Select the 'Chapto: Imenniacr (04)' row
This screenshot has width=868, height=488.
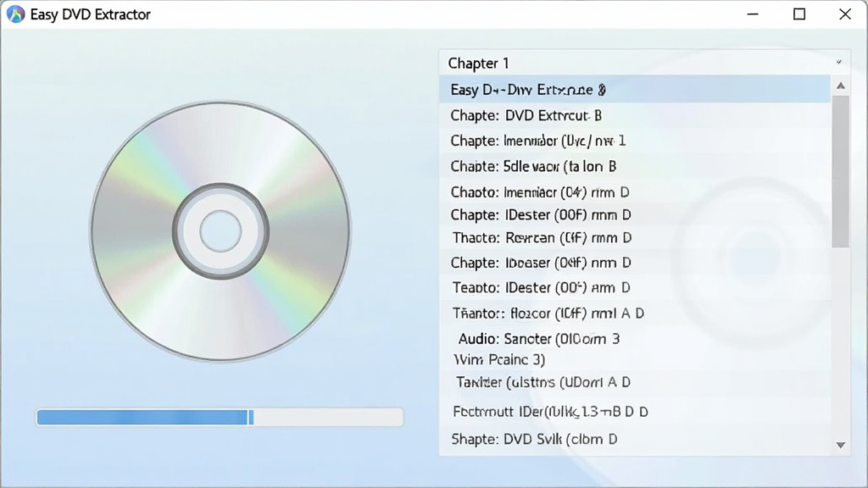(x=635, y=192)
